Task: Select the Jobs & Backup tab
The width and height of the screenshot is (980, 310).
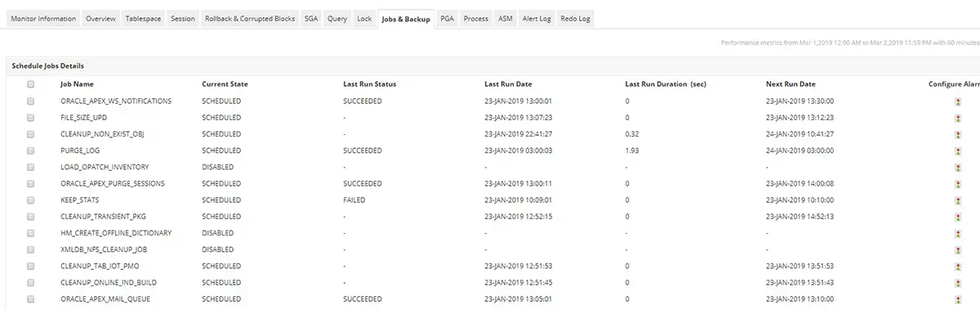Action: [406, 18]
